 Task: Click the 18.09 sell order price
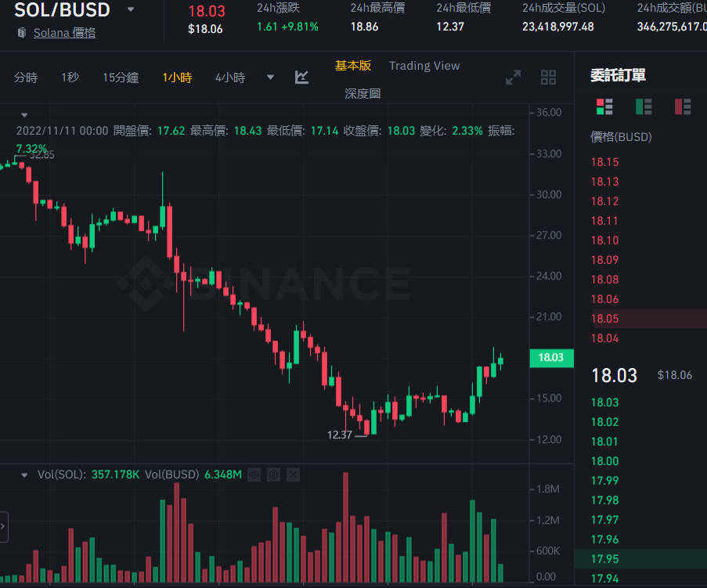pyautogui.click(x=604, y=260)
